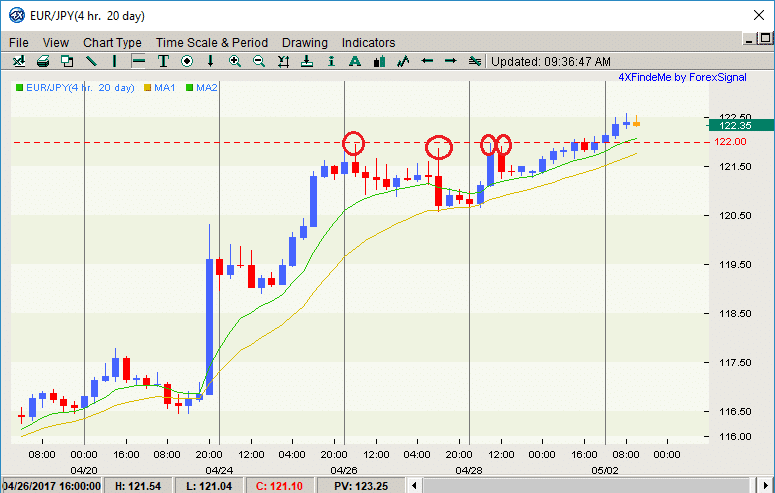The height and width of the screenshot is (493, 775).
Task: Click the zoom out magnifier icon
Action: [259, 61]
